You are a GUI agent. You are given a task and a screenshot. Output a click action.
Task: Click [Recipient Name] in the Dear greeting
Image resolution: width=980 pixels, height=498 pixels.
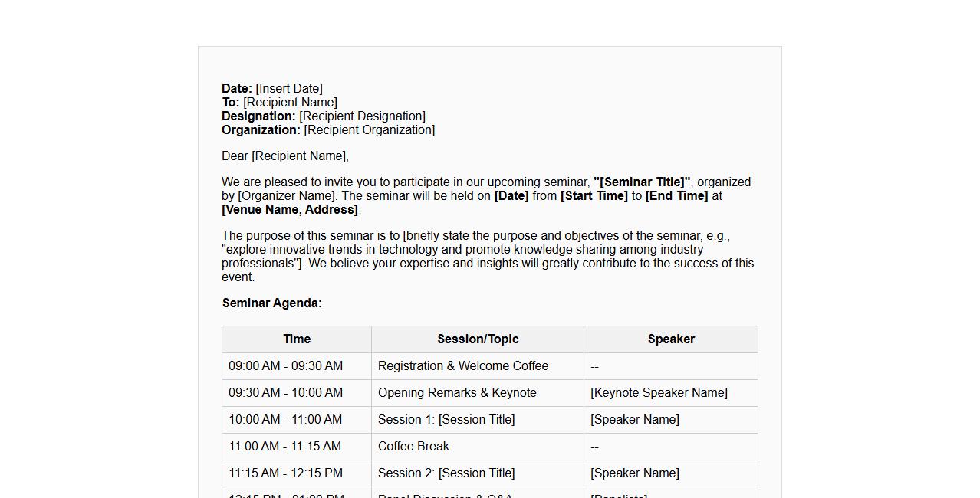pos(299,156)
